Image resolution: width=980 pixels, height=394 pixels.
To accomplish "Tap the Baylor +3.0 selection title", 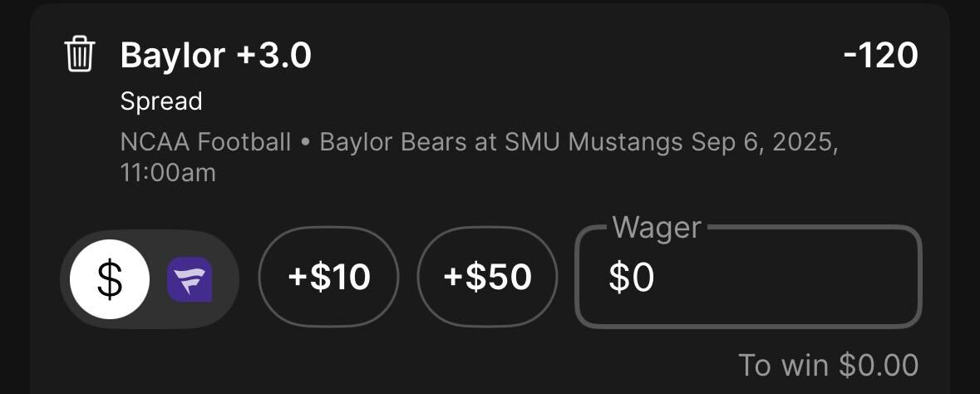I will pyautogui.click(x=215, y=56).
